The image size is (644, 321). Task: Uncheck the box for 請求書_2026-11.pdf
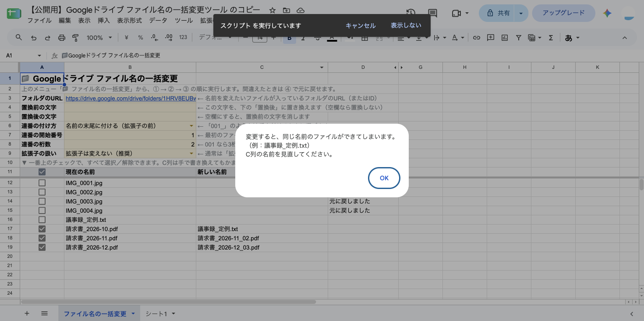click(42, 238)
